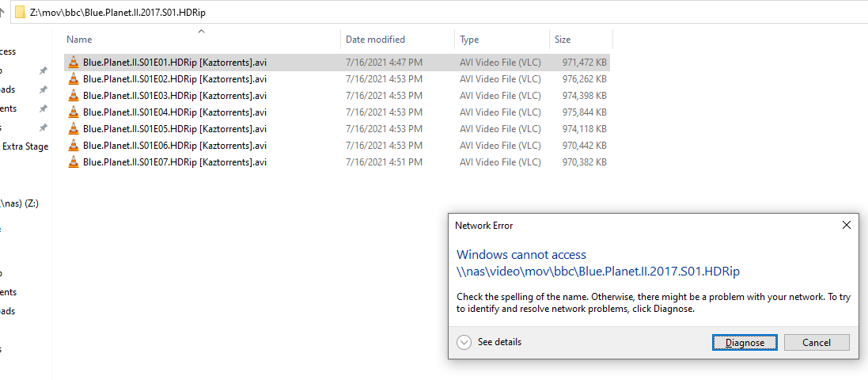868x380 pixels.
Task: Close the Network Error dialog with X
Action: point(847,226)
